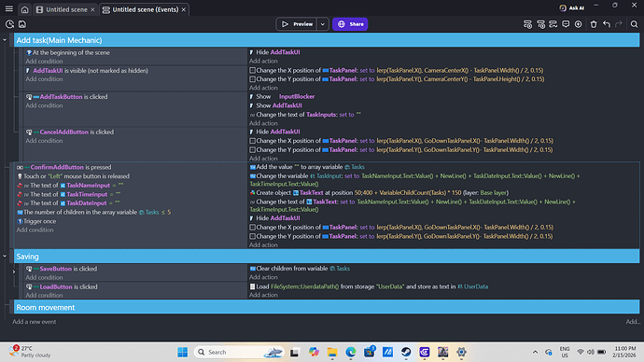Select the text of TaskDateInput condition
The width and height of the screenshot is (644, 362).
coord(68,203)
